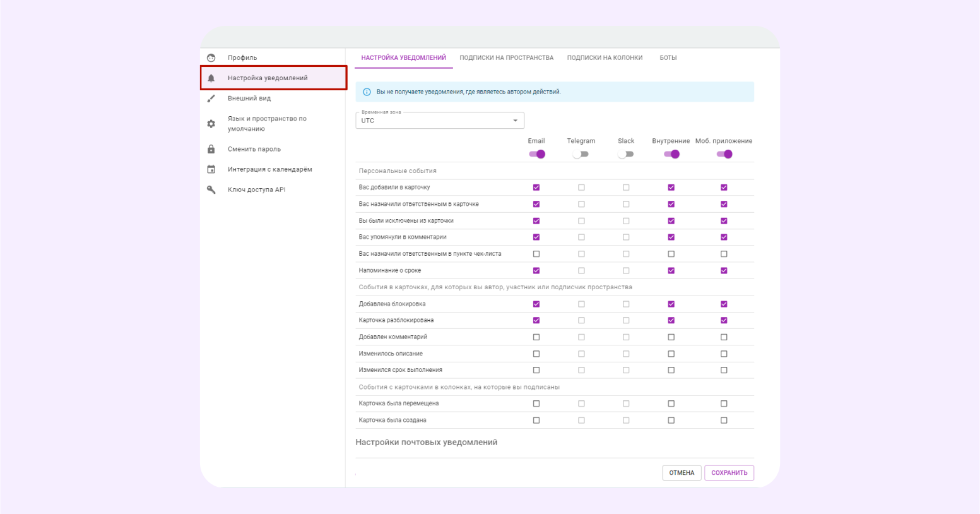Image resolution: width=980 pixels, height=514 pixels.
Task: Click the ОТМЕНА button
Action: click(x=682, y=473)
